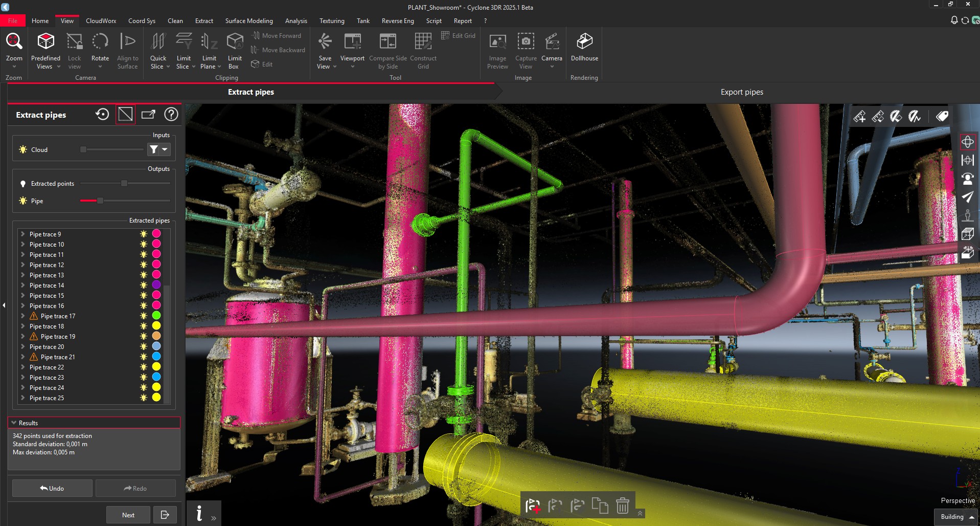Open the Predefined Views dropdown

pos(45,49)
